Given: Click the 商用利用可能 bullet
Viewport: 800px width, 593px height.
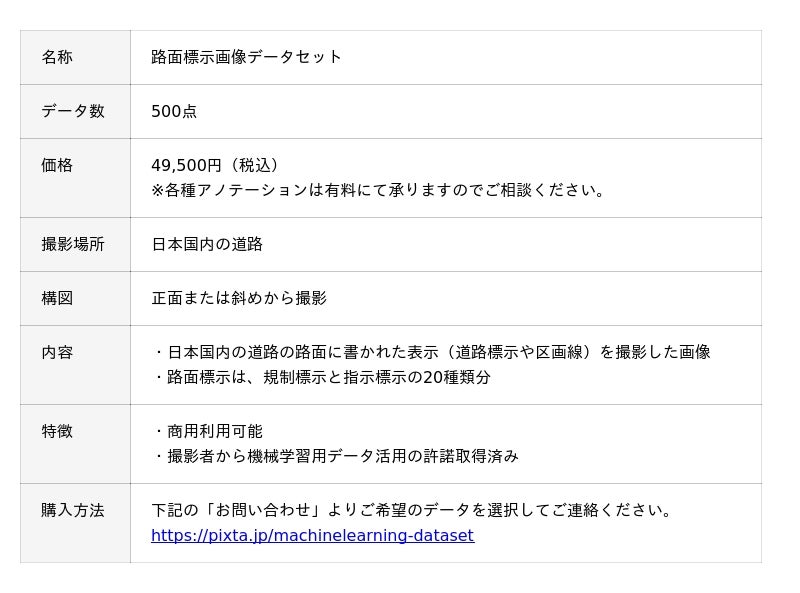Looking at the screenshot, I should [208, 432].
